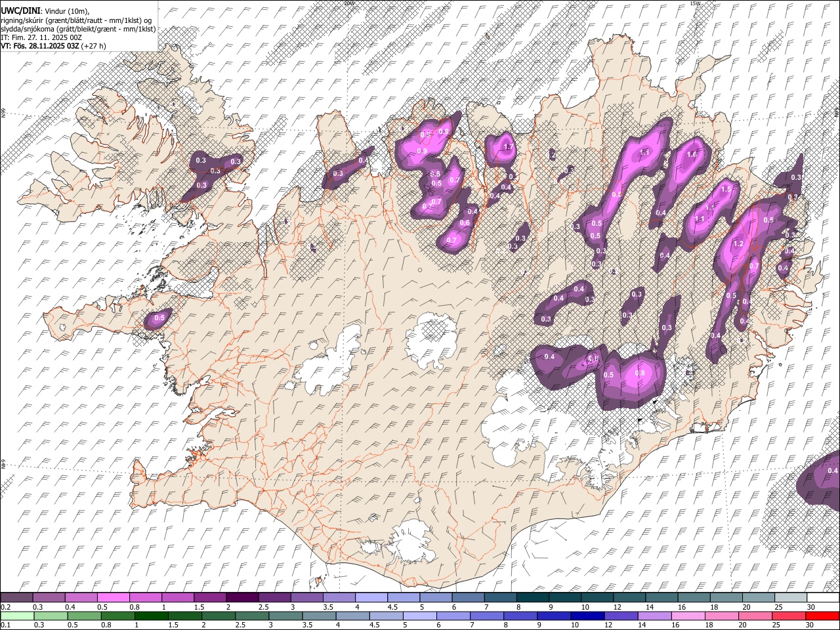
Task: Click the 1.5 snowfall value on the map
Action: (x=726, y=189)
